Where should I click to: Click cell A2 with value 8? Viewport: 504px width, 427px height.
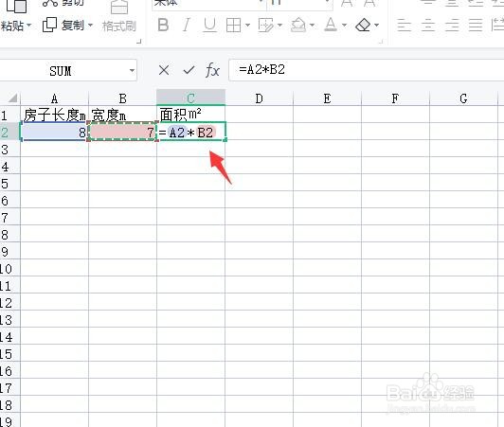54,132
